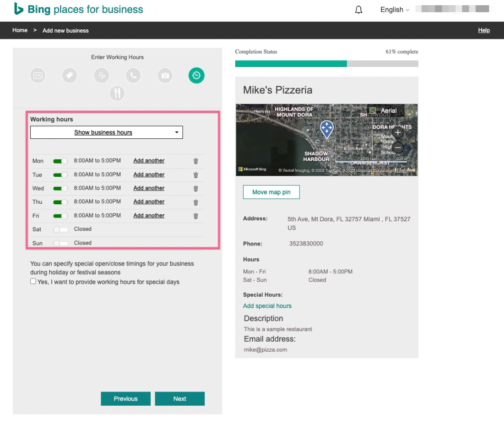Image resolution: width=504 pixels, height=426 pixels.
Task: Enable the Saturday working hours toggle
Action: click(x=60, y=229)
